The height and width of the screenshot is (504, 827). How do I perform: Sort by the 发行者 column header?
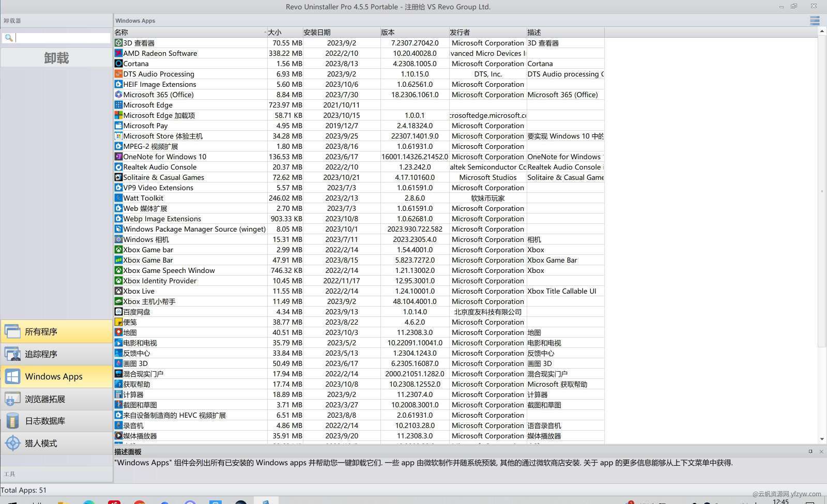[x=487, y=32]
